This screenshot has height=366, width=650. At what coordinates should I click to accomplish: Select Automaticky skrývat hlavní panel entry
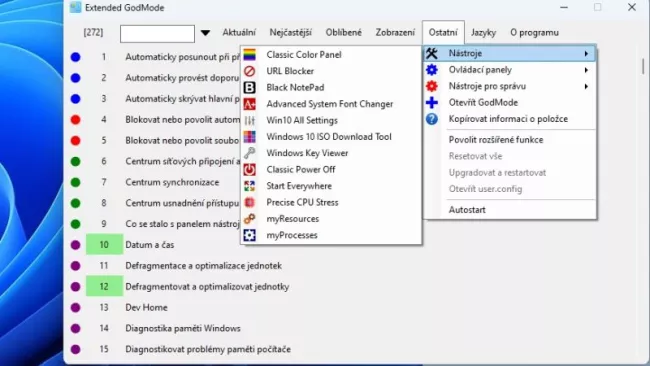(182, 99)
